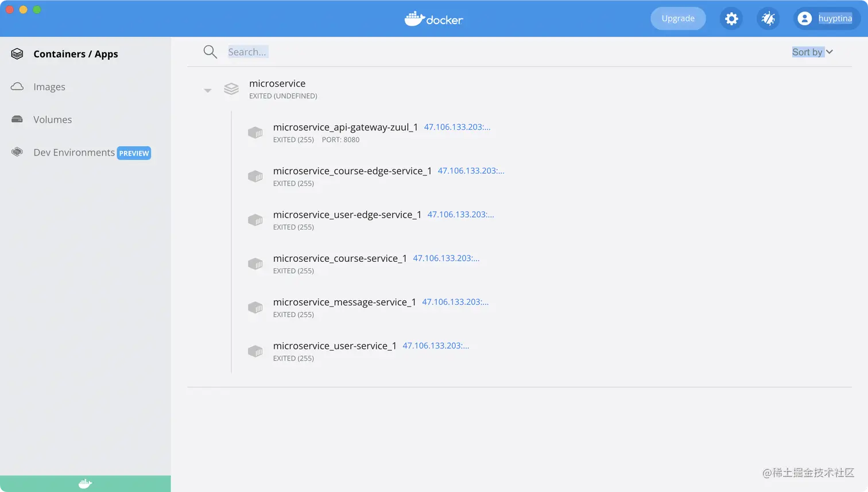This screenshot has width=868, height=492.
Task: Select microservice_user-service_1 container name
Action: (x=335, y=345)
